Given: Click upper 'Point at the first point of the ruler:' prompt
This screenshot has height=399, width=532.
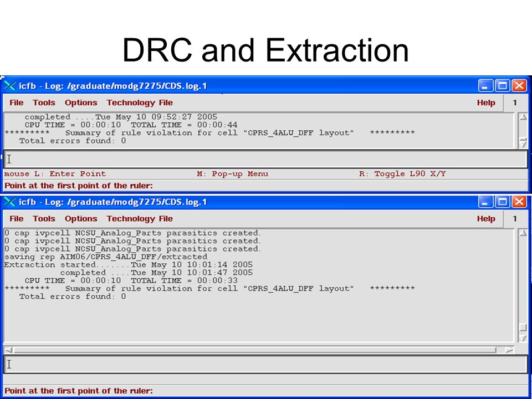Looking at the screenshot, I should pos(79,186).
